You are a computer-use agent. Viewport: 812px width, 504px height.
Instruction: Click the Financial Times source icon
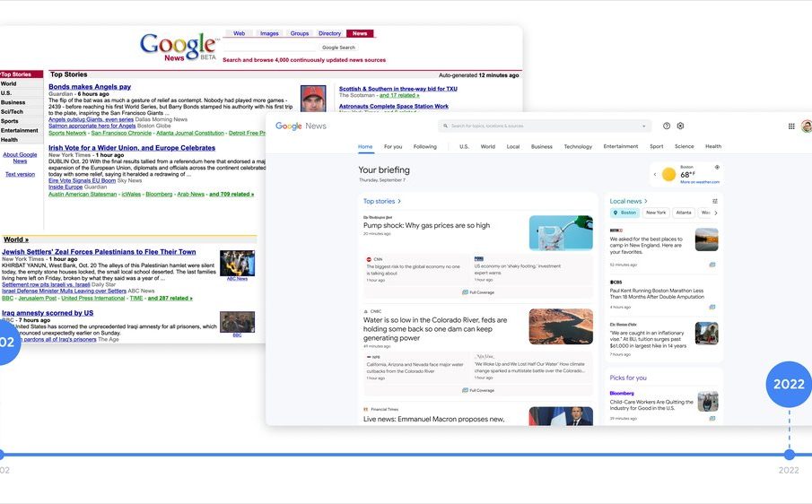point(366,409)
